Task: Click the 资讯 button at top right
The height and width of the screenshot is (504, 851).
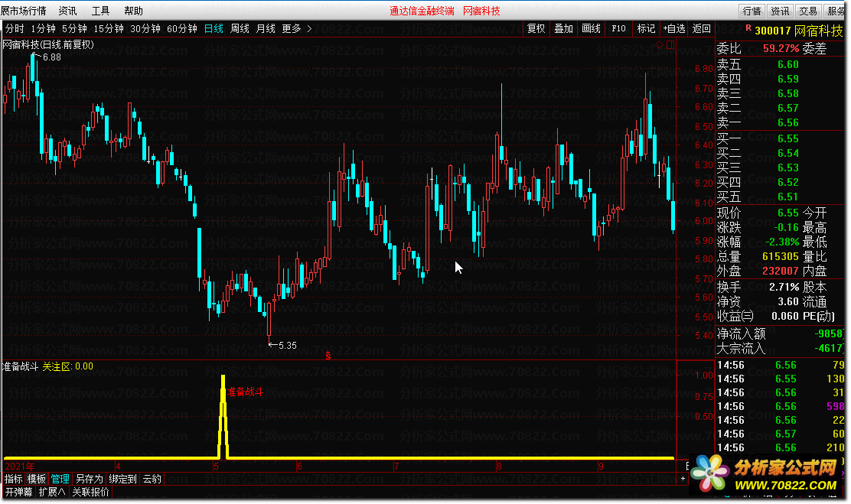Action: tap(781, 11)
